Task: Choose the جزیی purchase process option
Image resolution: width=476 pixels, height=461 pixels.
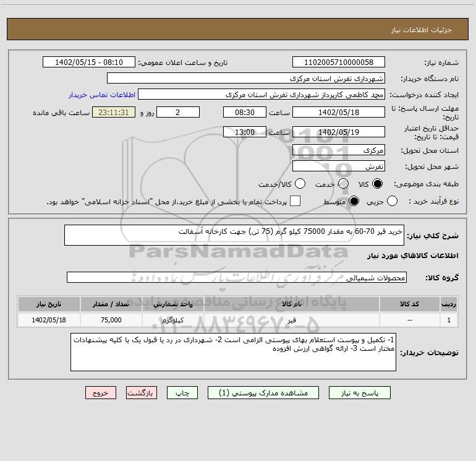Action: 392,201
